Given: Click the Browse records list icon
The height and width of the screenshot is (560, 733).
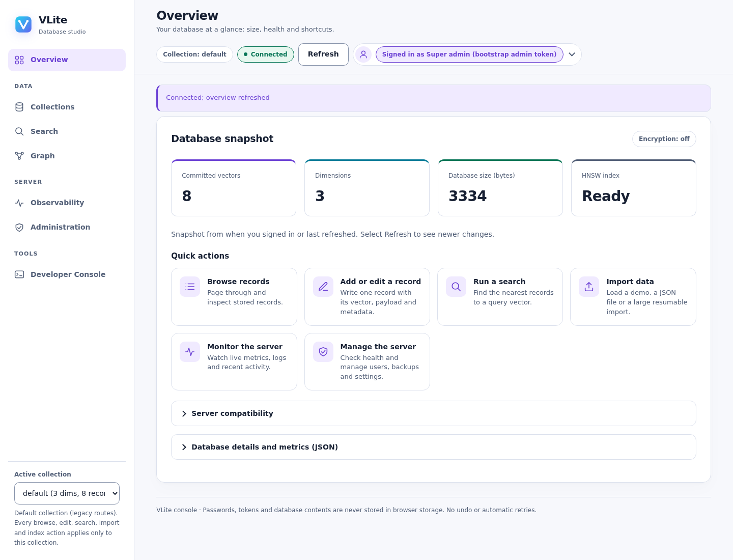Looking at the screenshot, I should coord(190,287).
